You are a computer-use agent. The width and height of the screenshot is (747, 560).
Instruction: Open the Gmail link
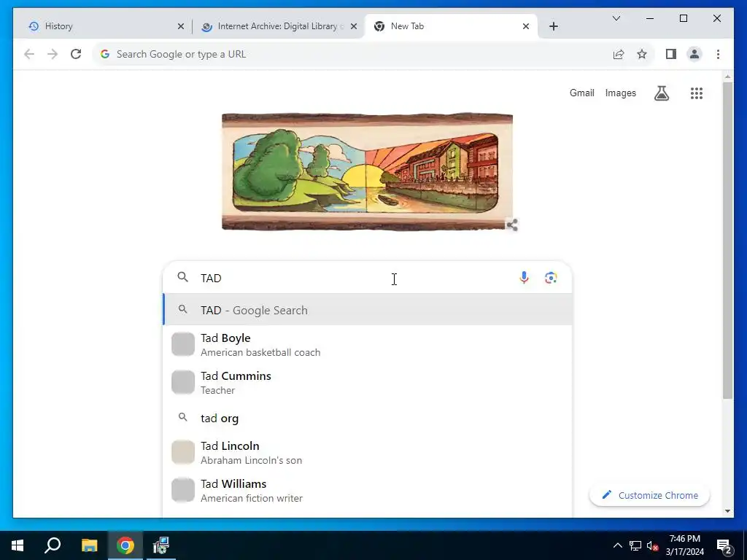point(581,93)
